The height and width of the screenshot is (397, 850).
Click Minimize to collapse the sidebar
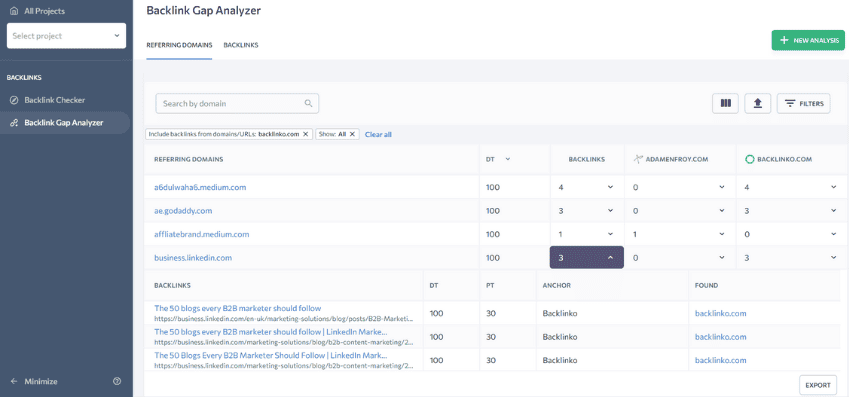tap(41, 381)
